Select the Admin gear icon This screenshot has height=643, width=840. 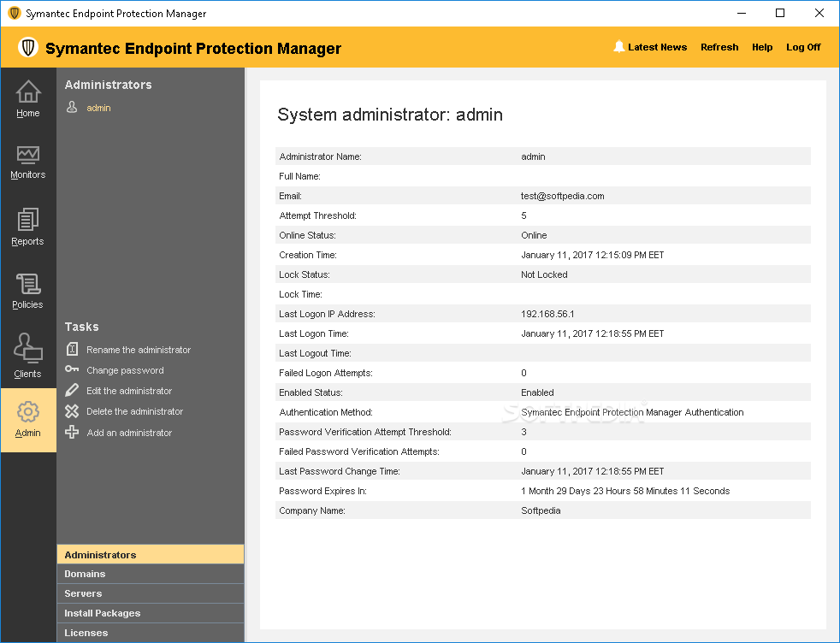[28, 412]
